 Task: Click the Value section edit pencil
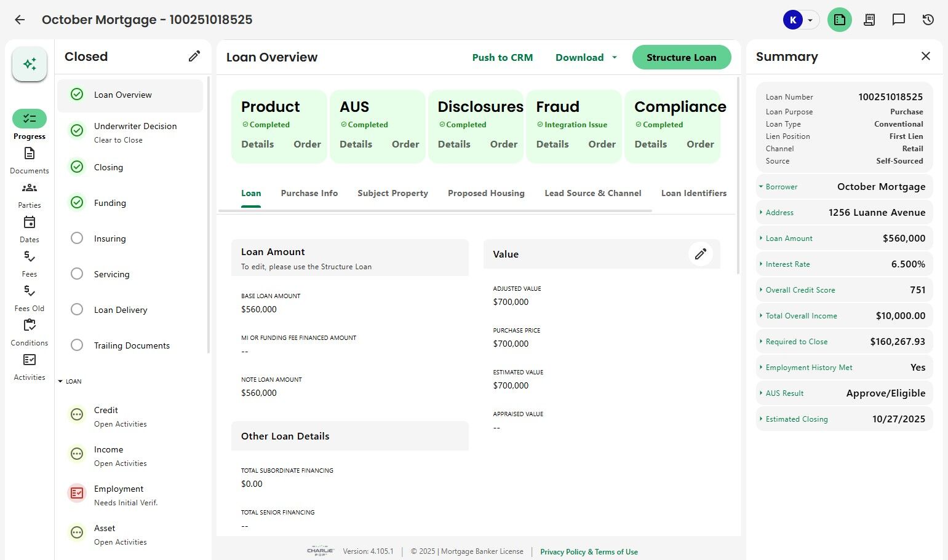(700, 254)
